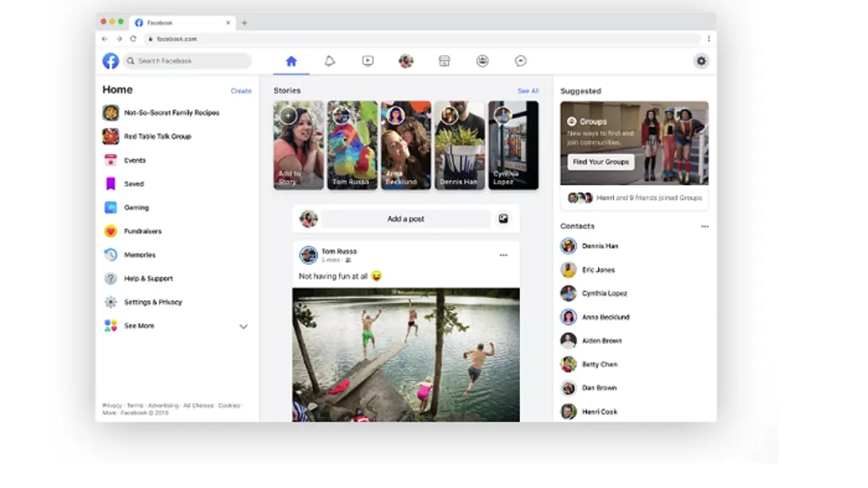Open Events in the left sidebar

[124, 160]
